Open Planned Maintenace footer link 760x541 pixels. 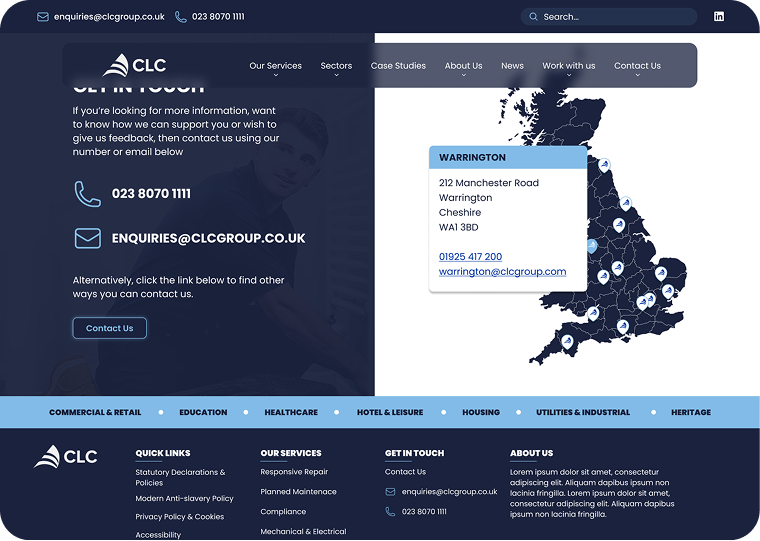[x=298, y=492]
